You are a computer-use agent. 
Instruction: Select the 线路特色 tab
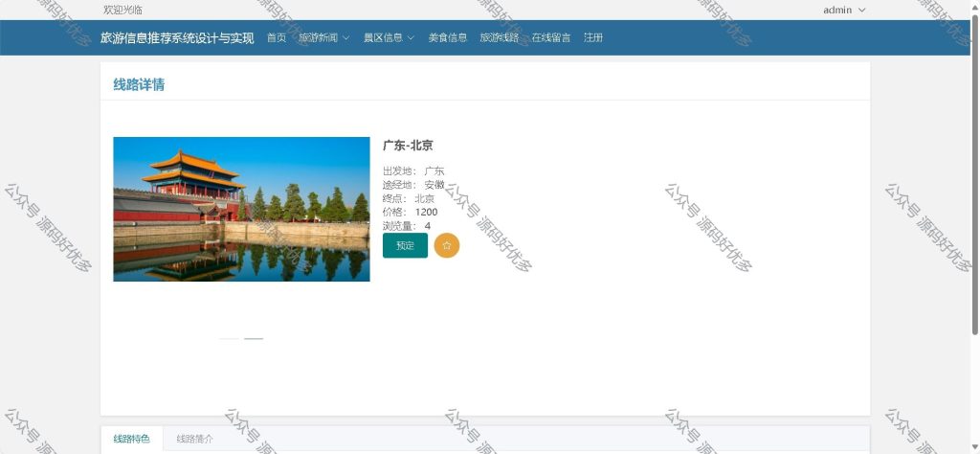tap(132, 439)
